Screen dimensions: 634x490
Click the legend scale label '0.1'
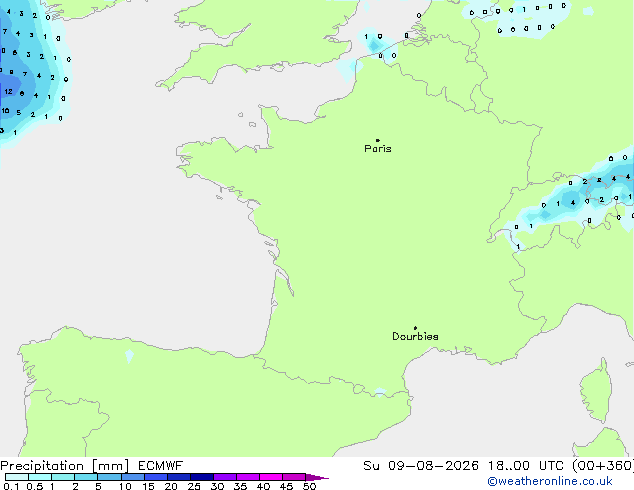point(11,486)
